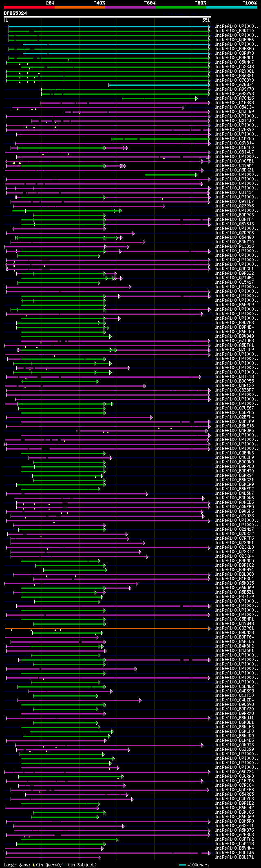The image size is (261, 868).
Task: Select the UniRef100_A7NW74 label
Action: [234, 85]
